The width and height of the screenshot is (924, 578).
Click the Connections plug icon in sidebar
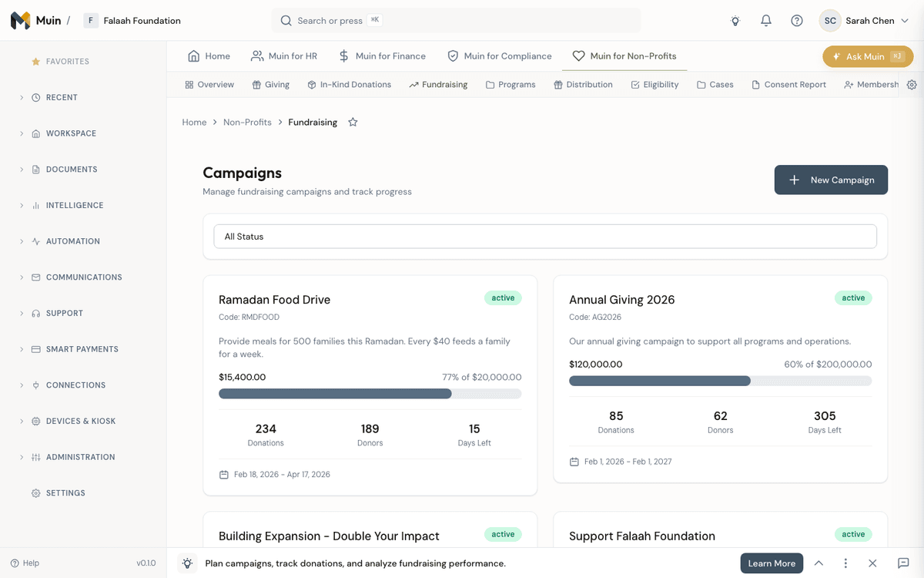35,385
